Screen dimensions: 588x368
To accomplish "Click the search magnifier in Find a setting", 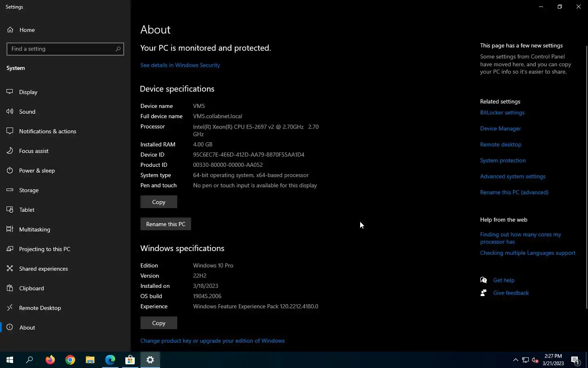I will tap(118, 49).
